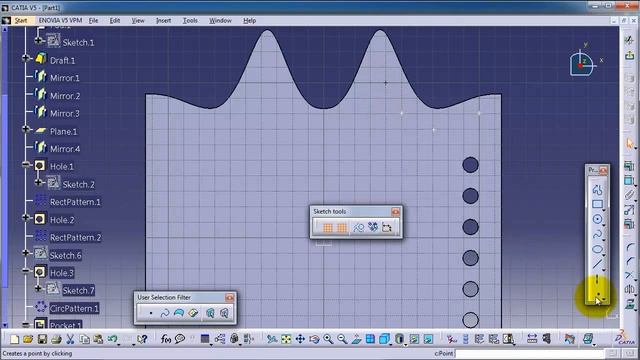The width and height of the screenshot is (640, 360).
Task: Select the Line sketch tool
Action: tap(597, 264)
